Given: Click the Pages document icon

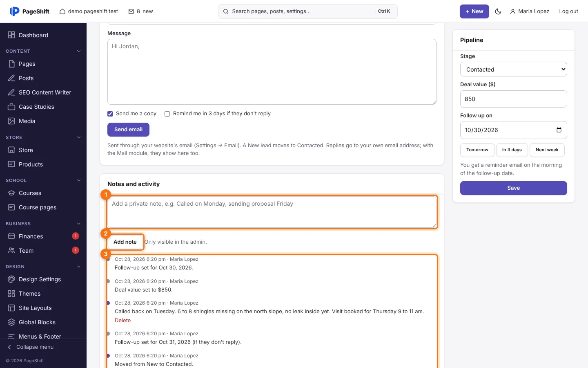Looking at the screenshot, I should pos(11,64).
